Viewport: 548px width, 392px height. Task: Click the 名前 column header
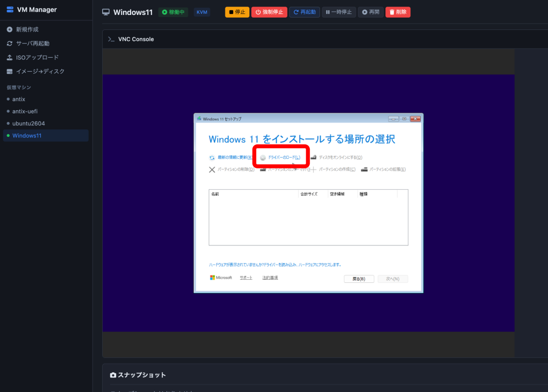[x=215, y=194]
